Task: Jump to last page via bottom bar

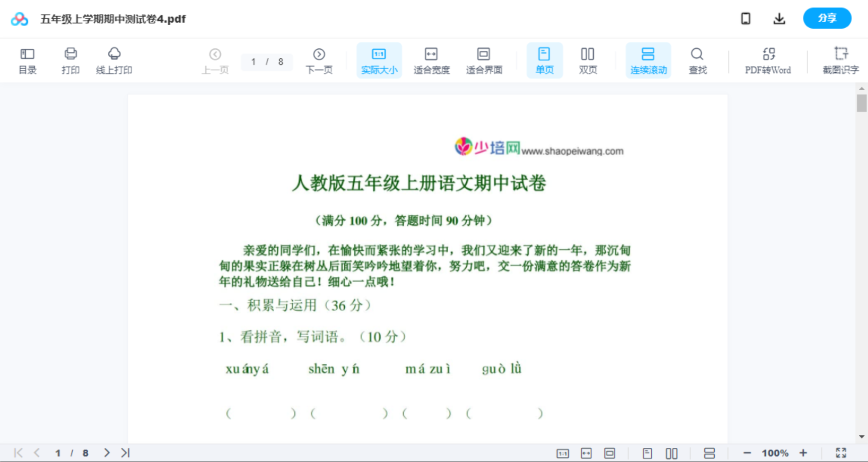Action: tap(125, 452)
